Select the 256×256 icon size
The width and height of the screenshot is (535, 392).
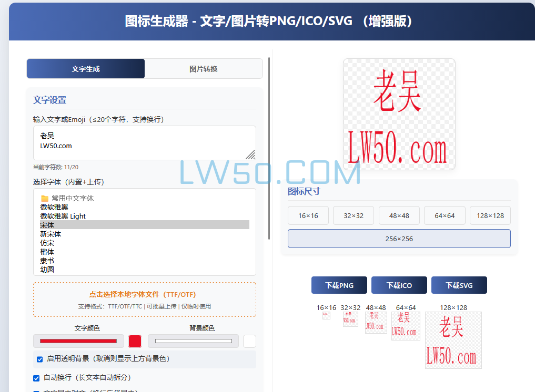pyautogui.click(x=399, y=238)
